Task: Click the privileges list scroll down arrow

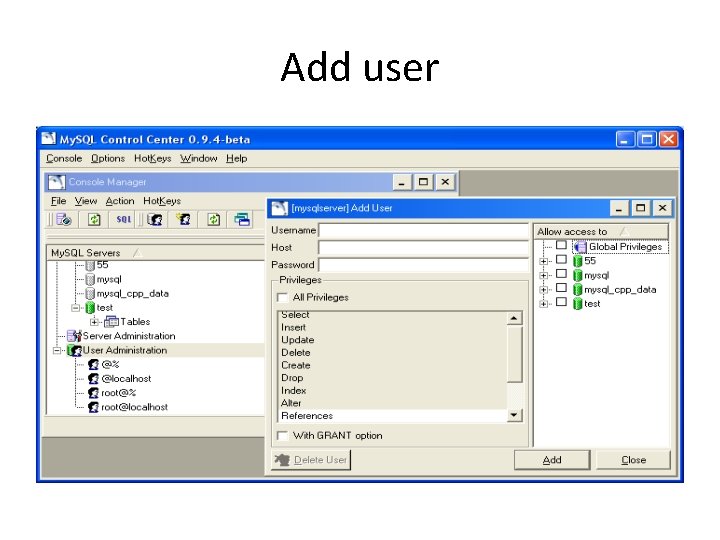Action: coord(514,415)
